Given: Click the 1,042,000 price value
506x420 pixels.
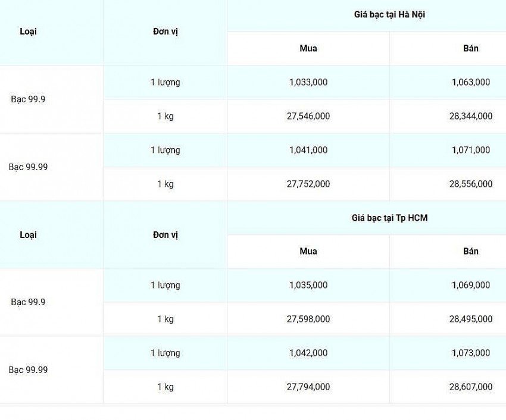Looking at the screenshot, I should (x=308, y=353).
